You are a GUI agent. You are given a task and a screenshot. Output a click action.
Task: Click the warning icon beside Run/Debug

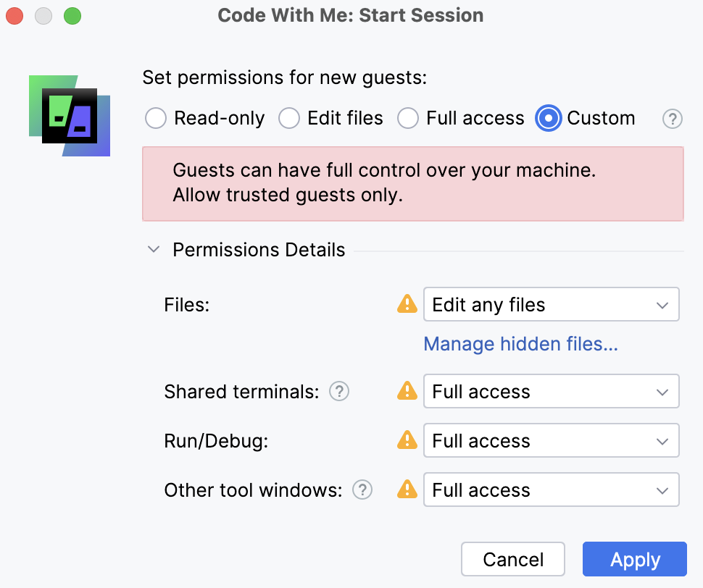[x=407, y=440]
